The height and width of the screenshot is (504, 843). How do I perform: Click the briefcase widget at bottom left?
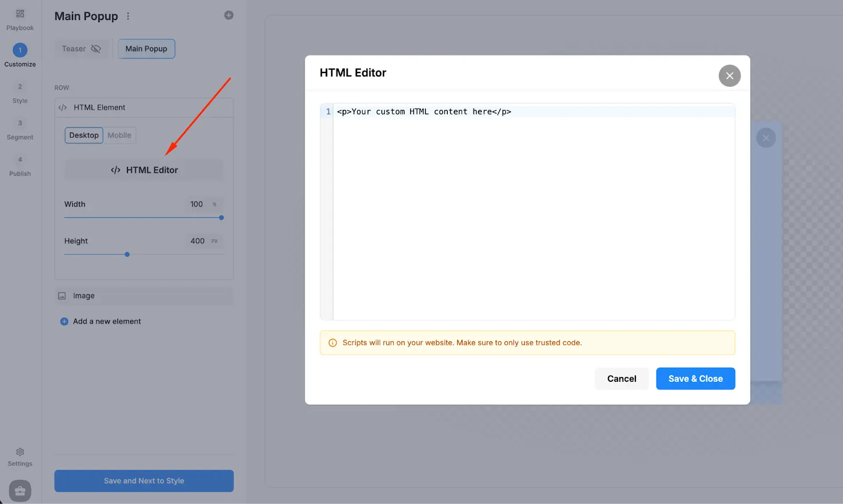19,490
